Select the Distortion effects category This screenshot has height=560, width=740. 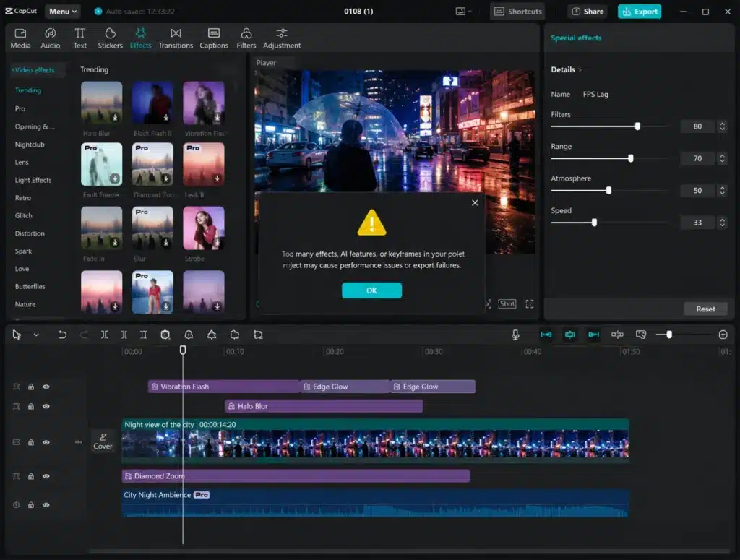coord(29,233)
